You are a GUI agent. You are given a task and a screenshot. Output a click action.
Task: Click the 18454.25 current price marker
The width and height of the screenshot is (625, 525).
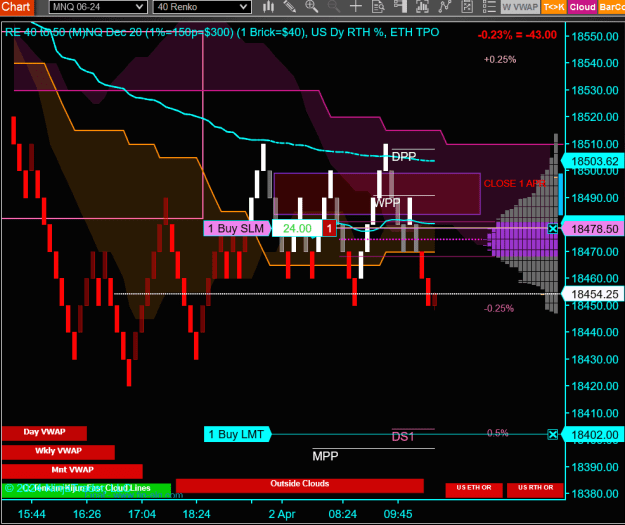click(593, 294)
